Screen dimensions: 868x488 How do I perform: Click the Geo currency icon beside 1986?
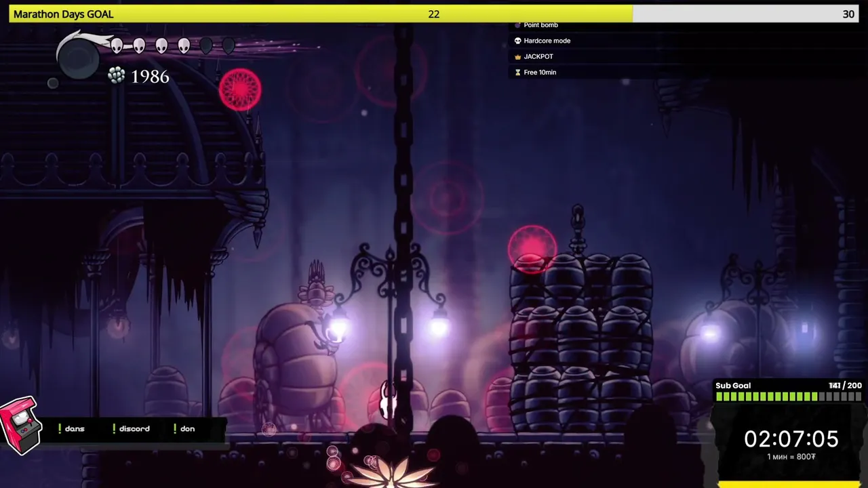(117, 76)
